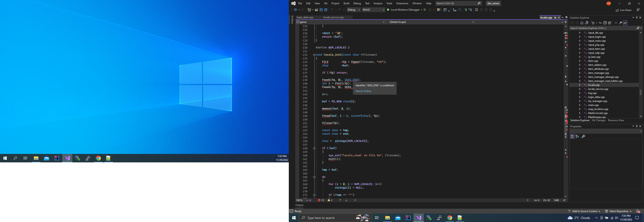Start Local Windows Debugger
The height and width of the screenshot is (222, 644).
coord(404,10)
